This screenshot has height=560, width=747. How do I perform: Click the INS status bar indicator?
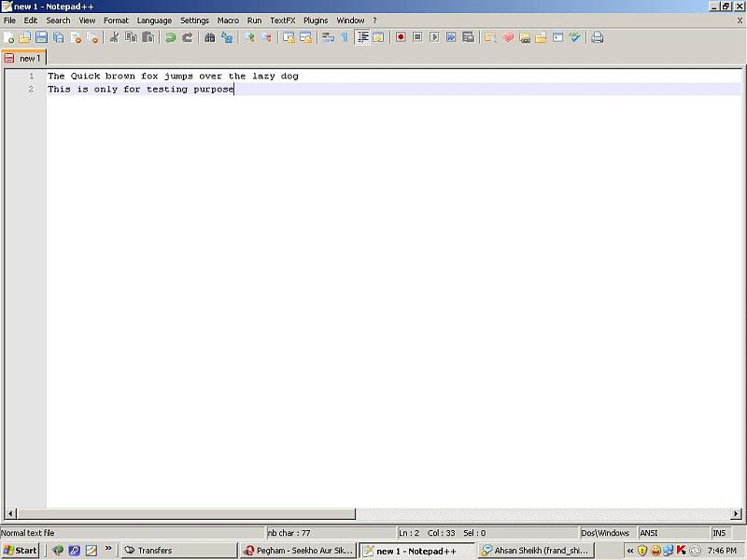coord(720,533)
